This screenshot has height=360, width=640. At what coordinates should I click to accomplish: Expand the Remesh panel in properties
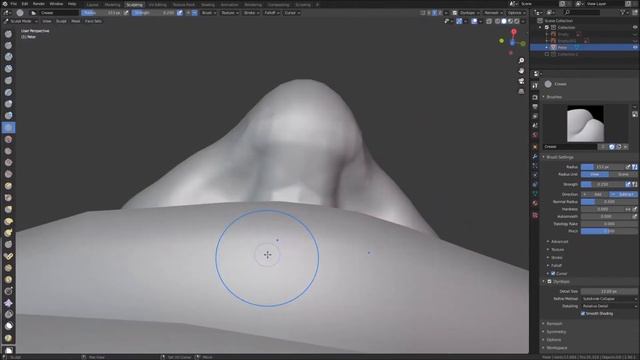pos(552,324)
